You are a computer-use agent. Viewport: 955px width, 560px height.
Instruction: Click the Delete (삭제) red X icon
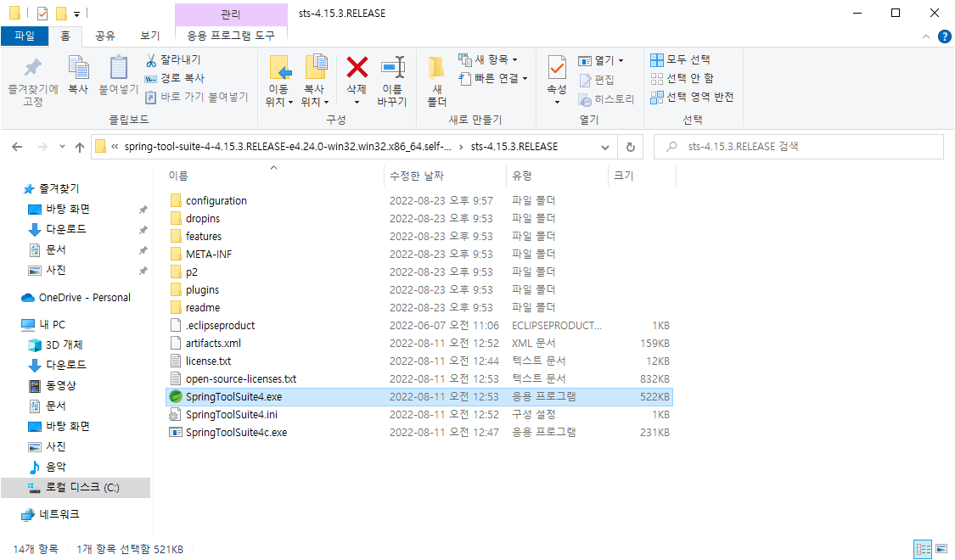(357, 69)
